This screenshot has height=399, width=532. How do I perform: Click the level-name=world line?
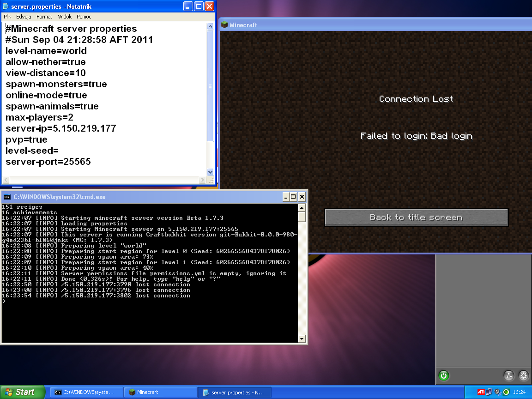tap(46, 51)
